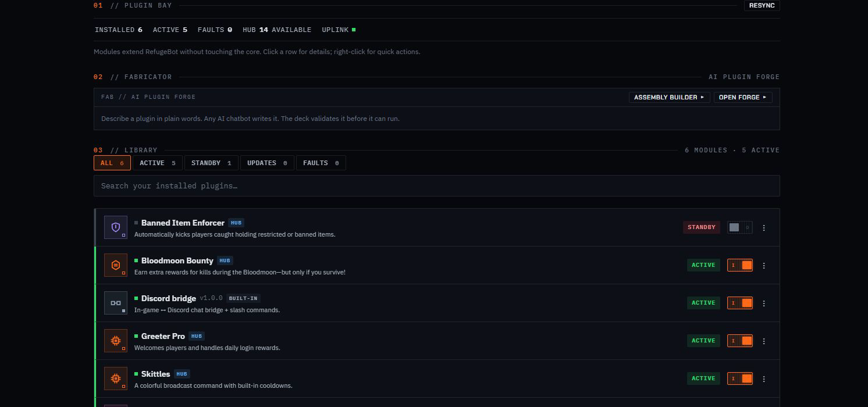Open more options for Bloodmoon Bounty
Viewport: 868px width, 407px height.
[764, 265]
